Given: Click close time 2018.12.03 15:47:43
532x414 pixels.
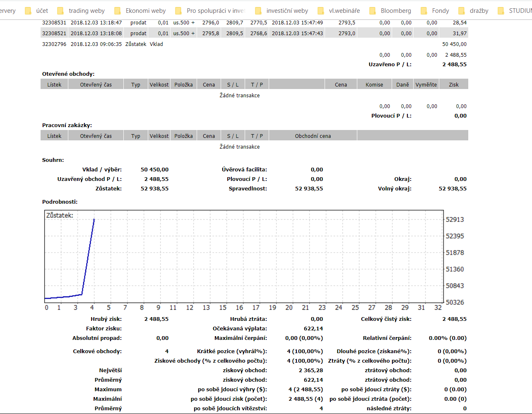Looking at the screenshot, I should [297, 34].
